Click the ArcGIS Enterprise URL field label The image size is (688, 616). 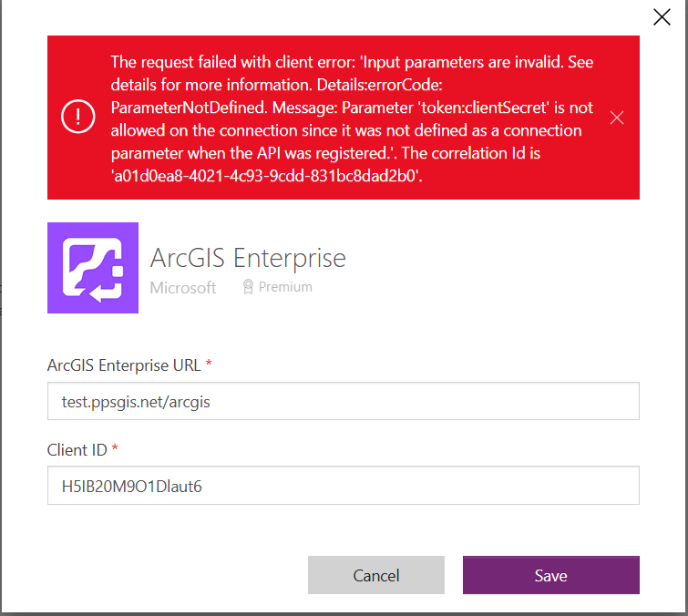[124, 365]
